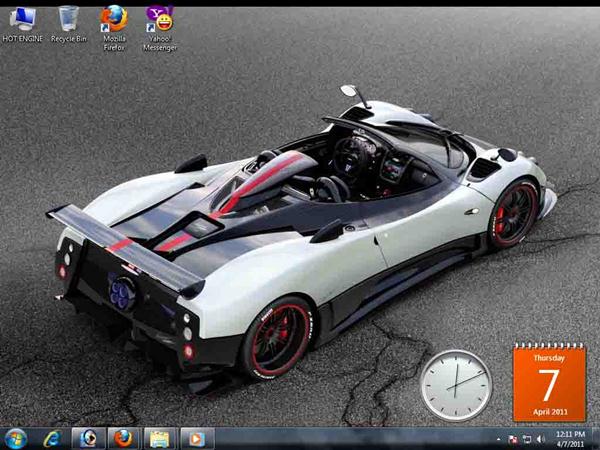Viewport: 600px width, 450px height.
Task: Click the orange calendar gadget showing 7
Action: 549,383
